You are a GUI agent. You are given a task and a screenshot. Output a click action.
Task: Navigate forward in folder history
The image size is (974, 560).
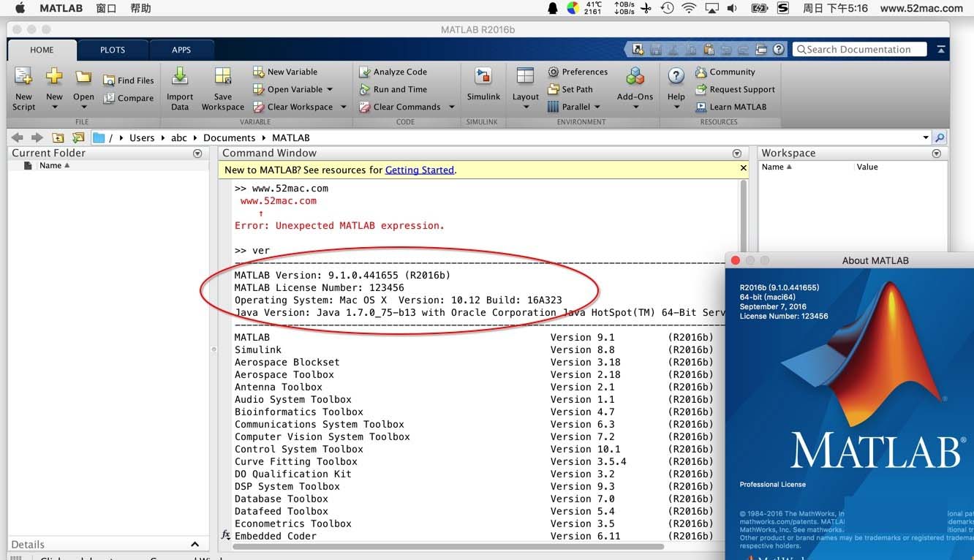(37, 137)
